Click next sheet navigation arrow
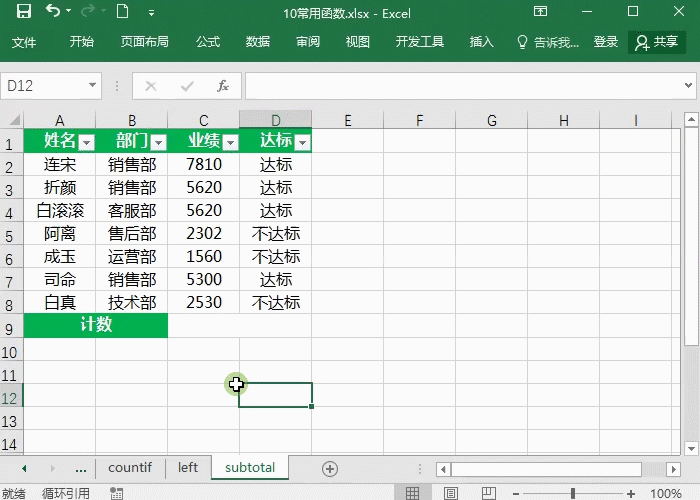 pos(52,468)
